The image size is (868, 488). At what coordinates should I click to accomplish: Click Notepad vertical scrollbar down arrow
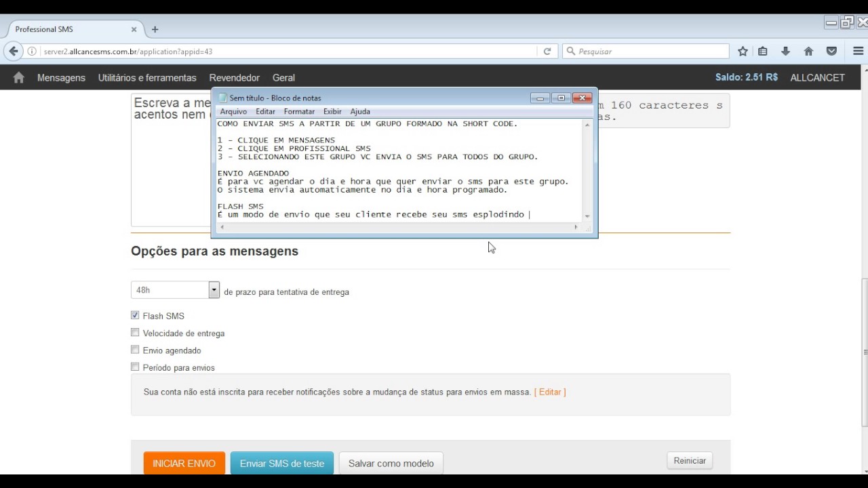[587, 217]
